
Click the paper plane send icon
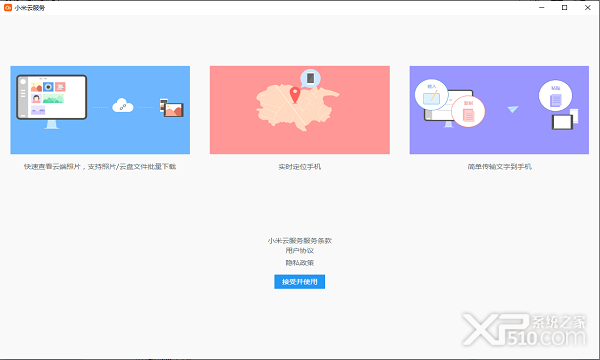point(513,109)
